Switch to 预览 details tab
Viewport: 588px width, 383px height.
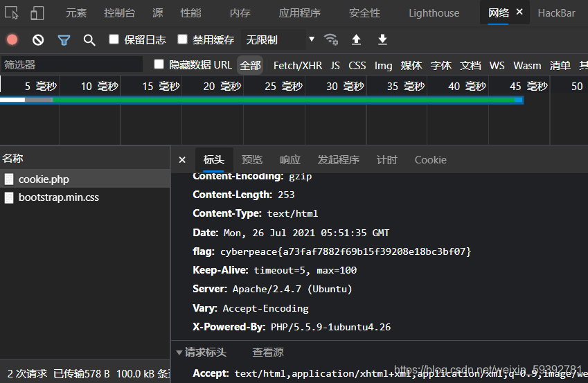tap(251, 160)
